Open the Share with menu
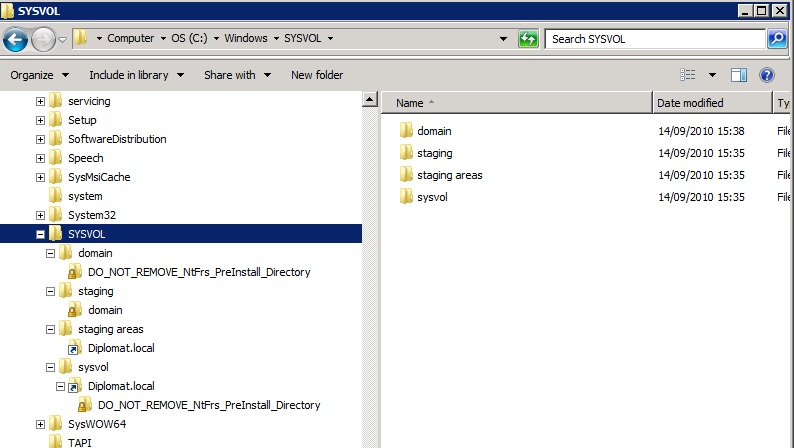This screenshot has height=448, width=794. click(x=237, y=75)
